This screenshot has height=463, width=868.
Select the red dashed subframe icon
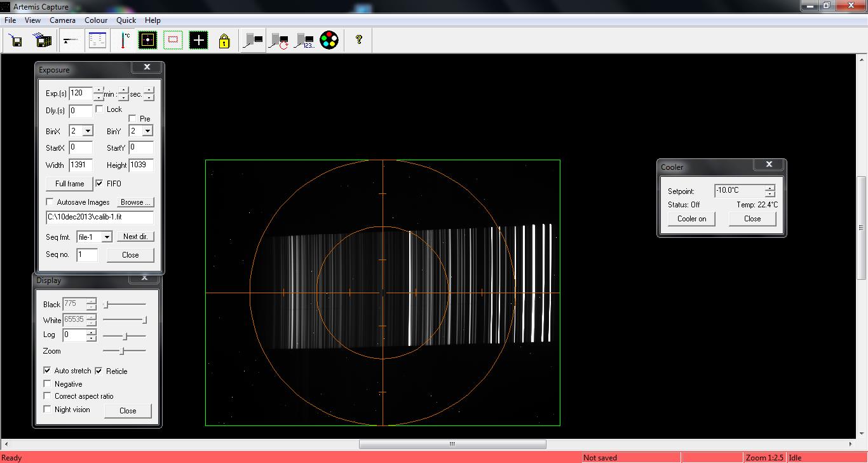(173, 41)
